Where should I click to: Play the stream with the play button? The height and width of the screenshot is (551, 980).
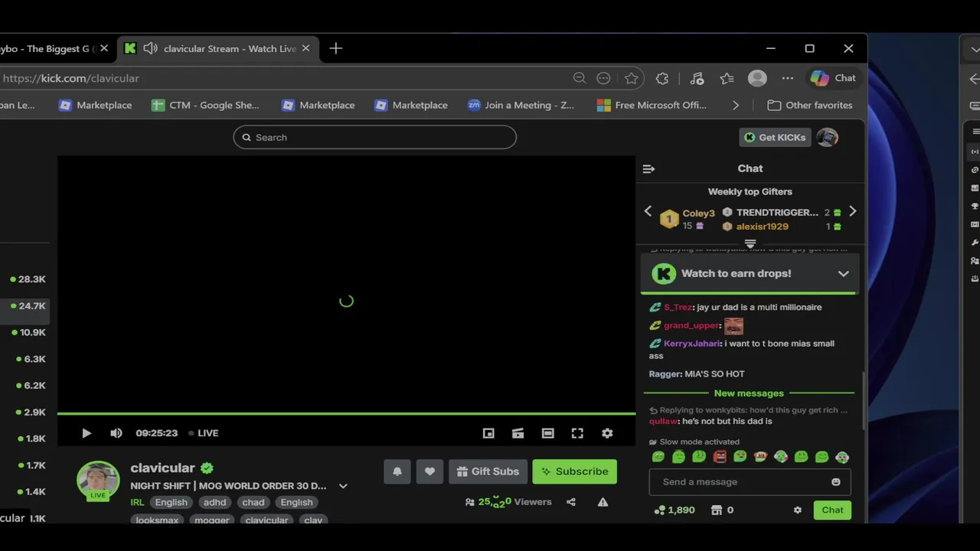[87, 433]
